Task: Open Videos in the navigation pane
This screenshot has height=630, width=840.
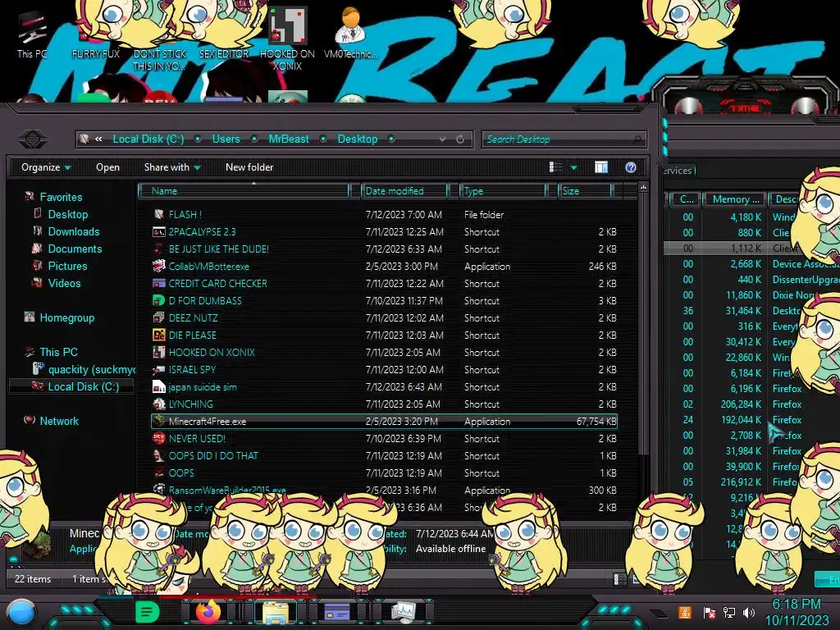Action: pos(64,283)
